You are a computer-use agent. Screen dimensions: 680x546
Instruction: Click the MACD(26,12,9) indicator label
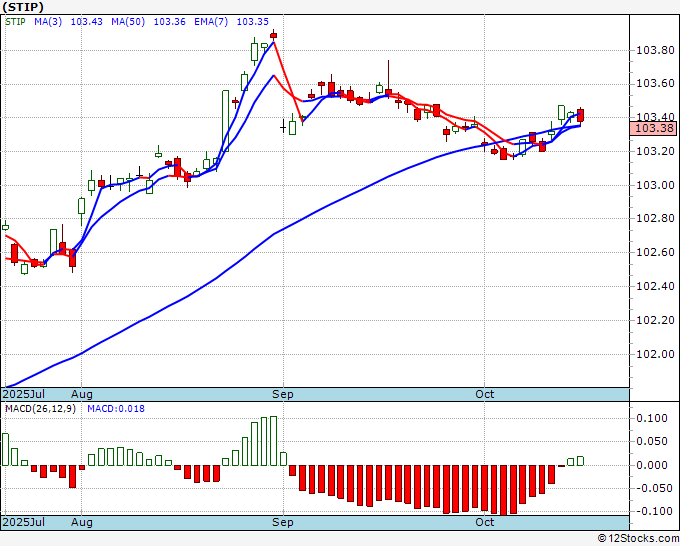(x=40, y=409)
